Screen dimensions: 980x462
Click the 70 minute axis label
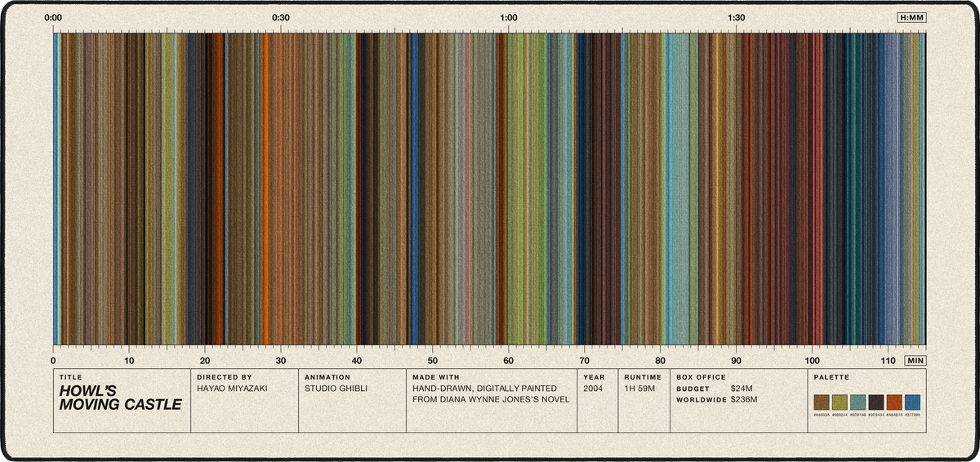pos(584,360)
